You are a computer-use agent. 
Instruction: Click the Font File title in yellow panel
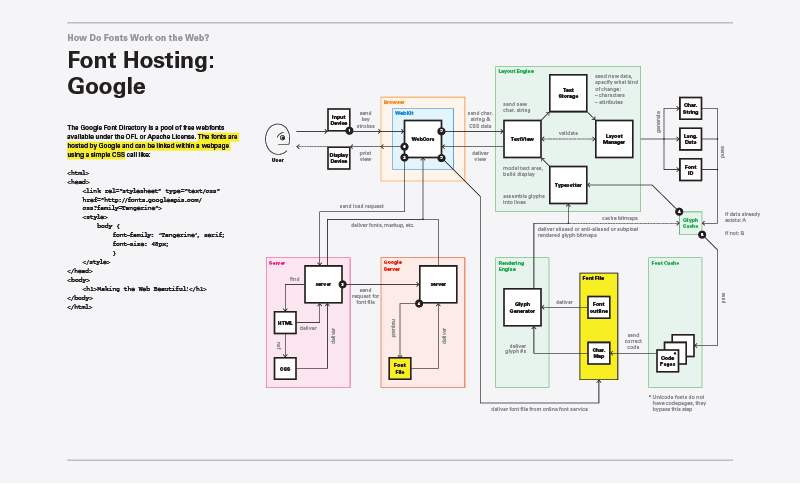[x=593, y=278]
